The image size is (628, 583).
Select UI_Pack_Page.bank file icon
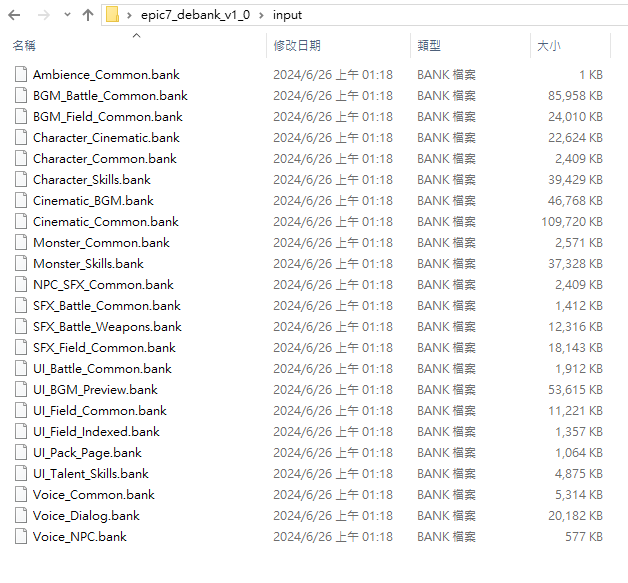(x=21, y=452)
